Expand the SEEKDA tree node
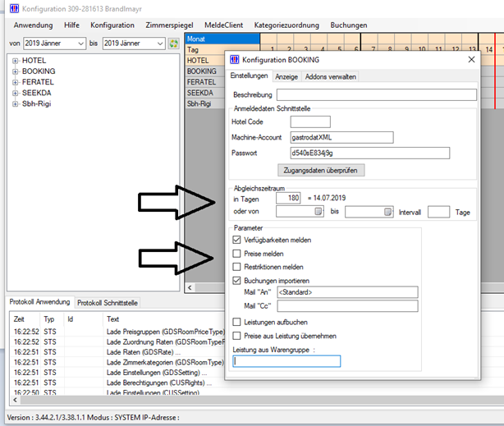 point(15,94)
